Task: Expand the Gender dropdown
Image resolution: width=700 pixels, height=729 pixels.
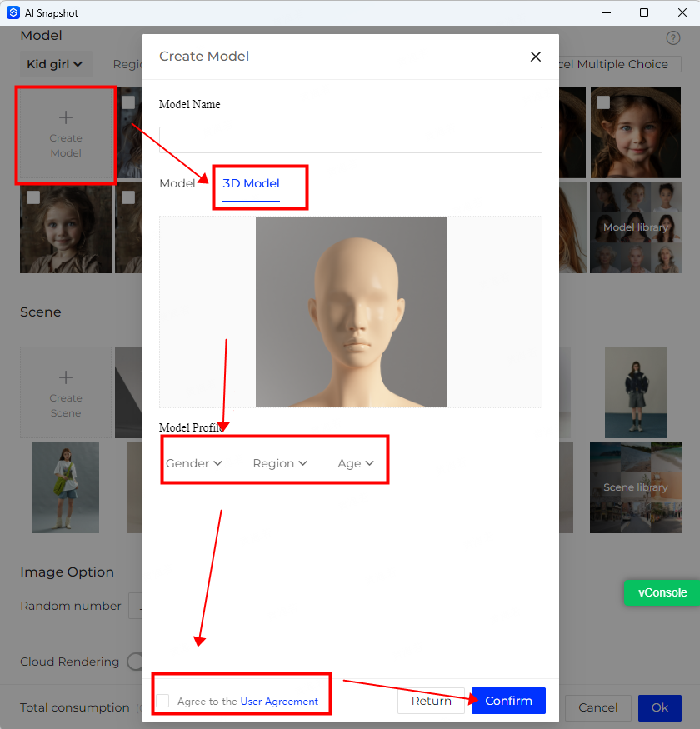Action: tap(193, 463)
